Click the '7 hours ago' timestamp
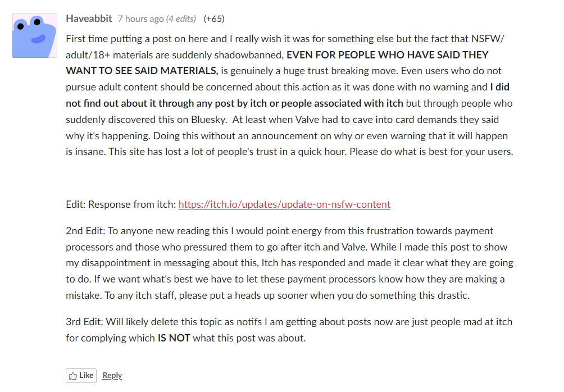Image resolution: width=564 pixels, height=392 pixels. coord(140,19)
